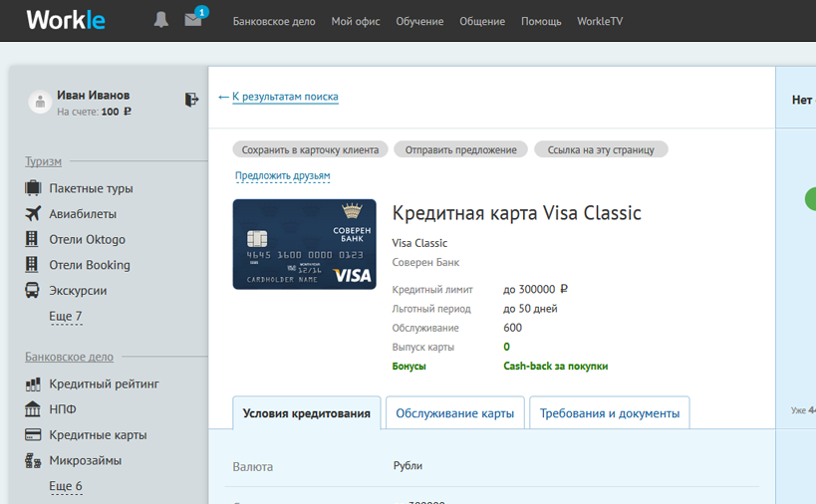Screen dimensions: 816x504
Task: Open Обучение menu
Action: (419, 21)
